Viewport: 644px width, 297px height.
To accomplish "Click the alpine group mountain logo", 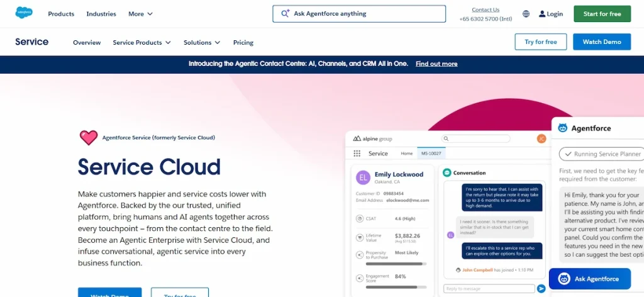I will coord(357,138).
